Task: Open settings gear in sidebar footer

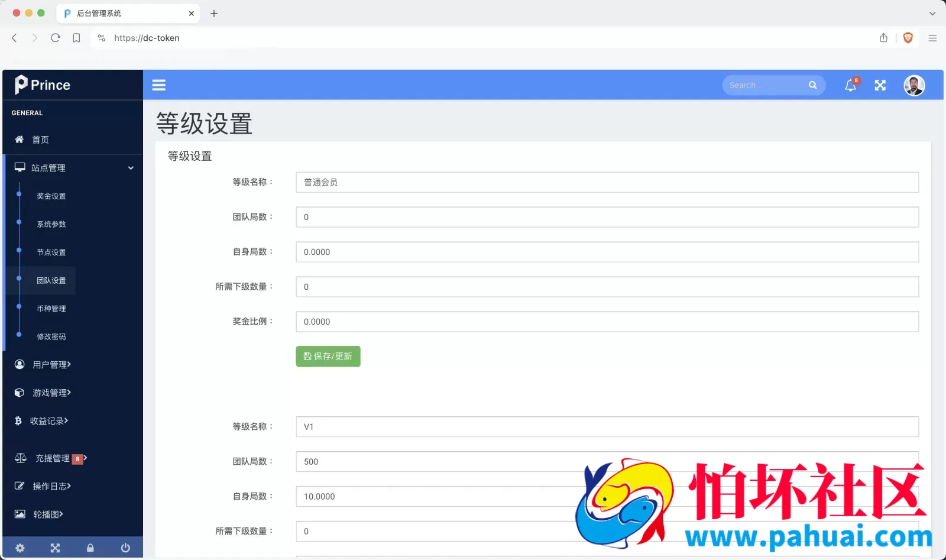Action: pyautogui.click(x=20, y=548)
